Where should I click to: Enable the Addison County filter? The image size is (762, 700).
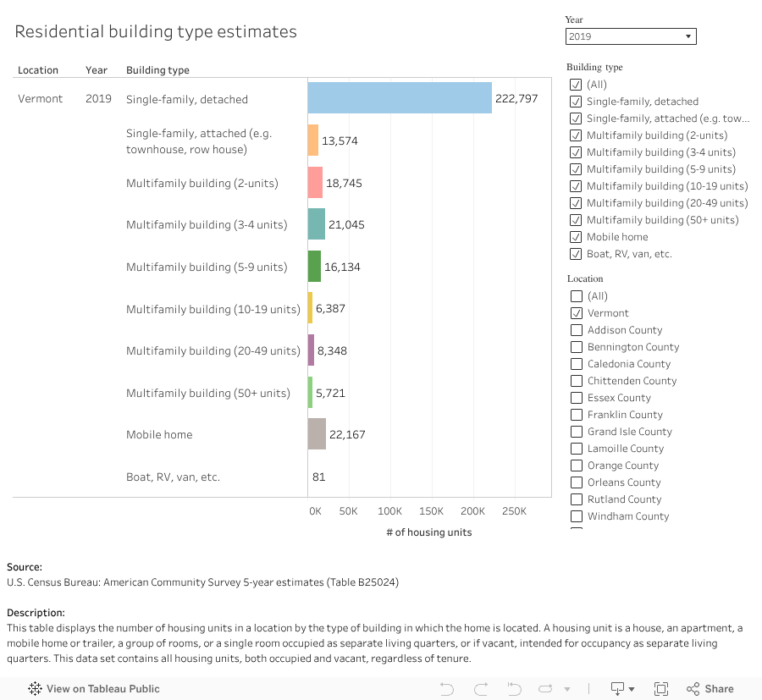(576, 329)
